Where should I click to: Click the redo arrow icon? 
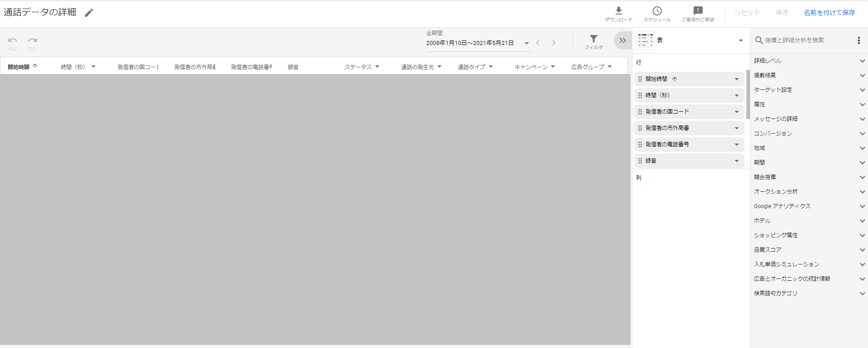[x=32, y=40]
